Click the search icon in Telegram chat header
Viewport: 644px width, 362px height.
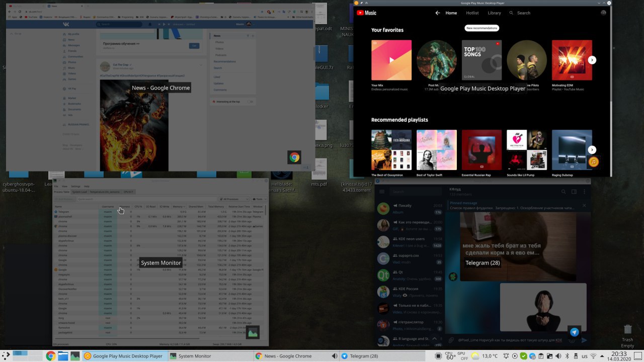564,192
